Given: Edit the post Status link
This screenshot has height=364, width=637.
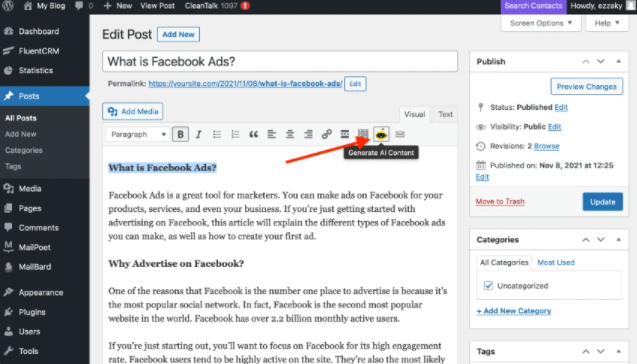Looking at the screenshot, I should tap(561, 107).
